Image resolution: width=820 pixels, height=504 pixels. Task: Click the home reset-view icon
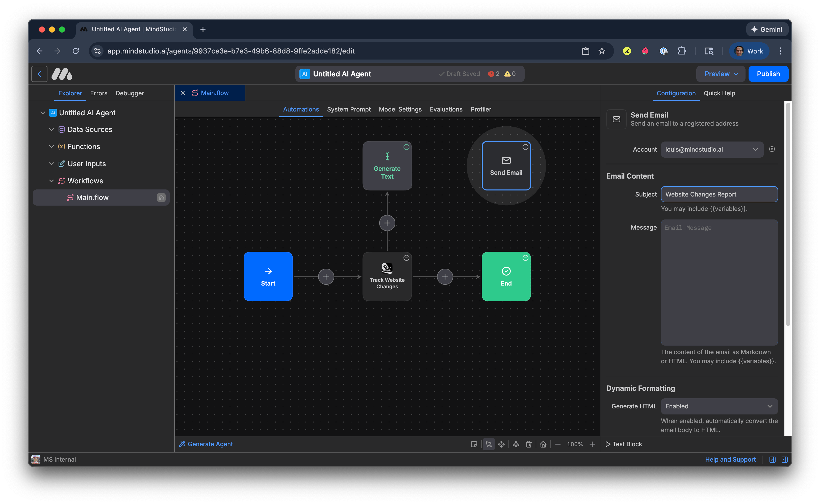543,444
